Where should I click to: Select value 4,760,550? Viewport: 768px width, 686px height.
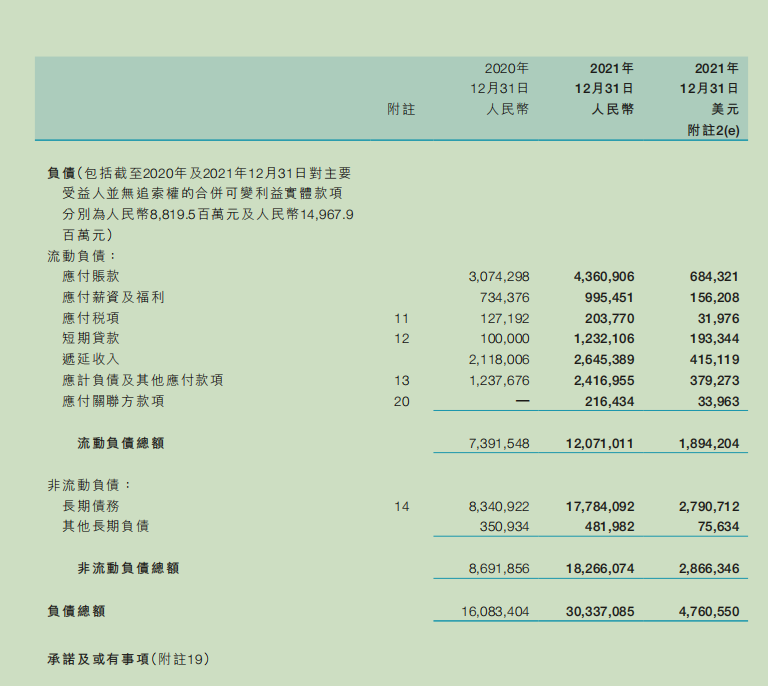709,612
